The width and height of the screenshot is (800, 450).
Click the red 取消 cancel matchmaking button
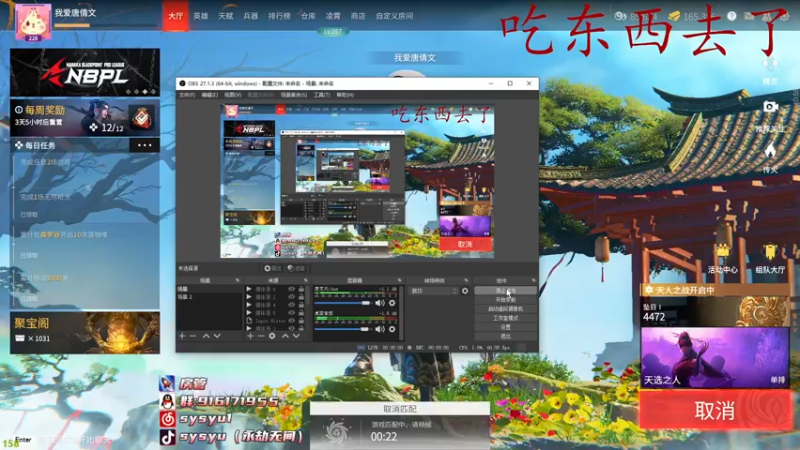[x=715, y=410]
